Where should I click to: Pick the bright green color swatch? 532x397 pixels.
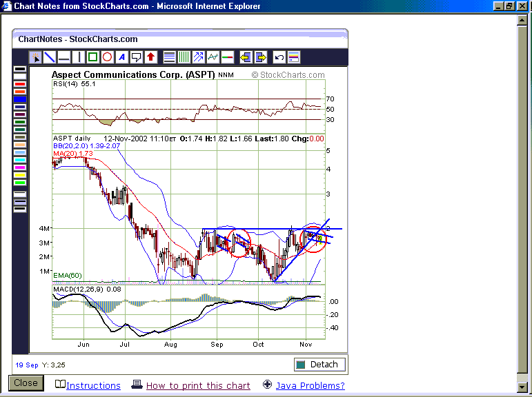20,183
